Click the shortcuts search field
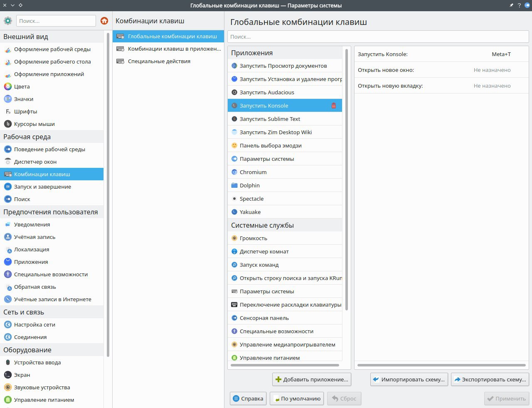 click(378, 37)
